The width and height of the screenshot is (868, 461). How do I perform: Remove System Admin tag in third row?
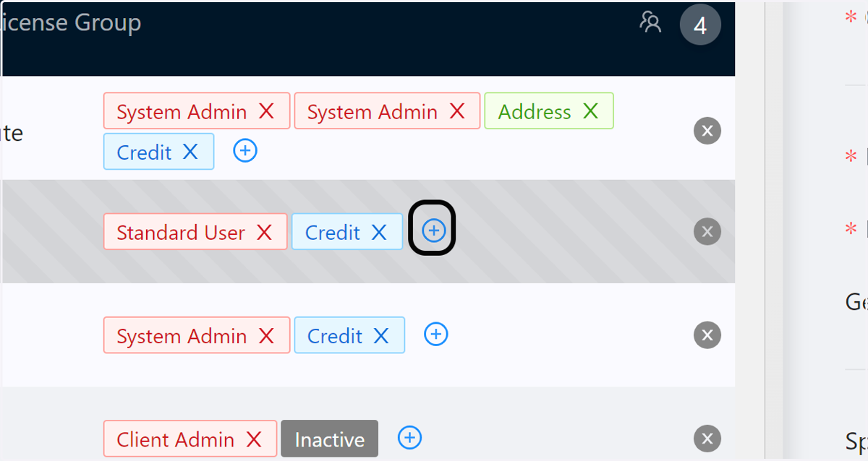click(x=266, y=335)
